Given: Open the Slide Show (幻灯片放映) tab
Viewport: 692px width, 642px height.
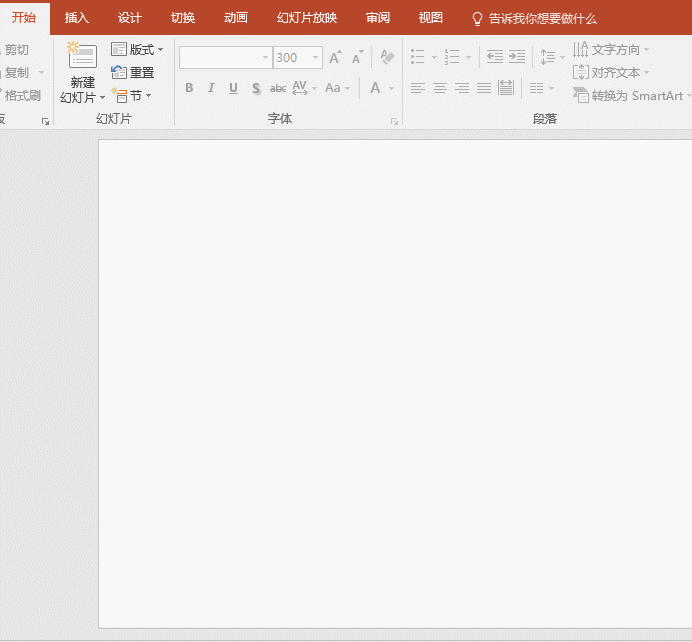Looking at the screenshot, I should click(307, 18).
